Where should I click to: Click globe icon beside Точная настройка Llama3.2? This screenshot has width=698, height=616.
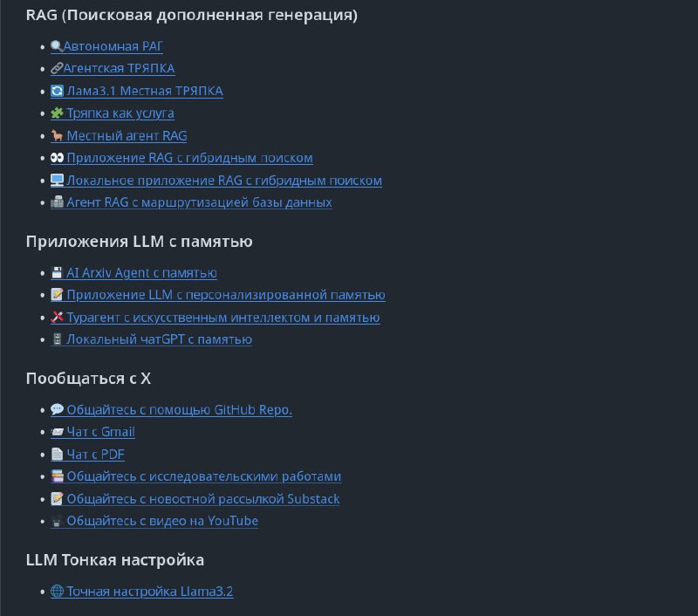57,591
